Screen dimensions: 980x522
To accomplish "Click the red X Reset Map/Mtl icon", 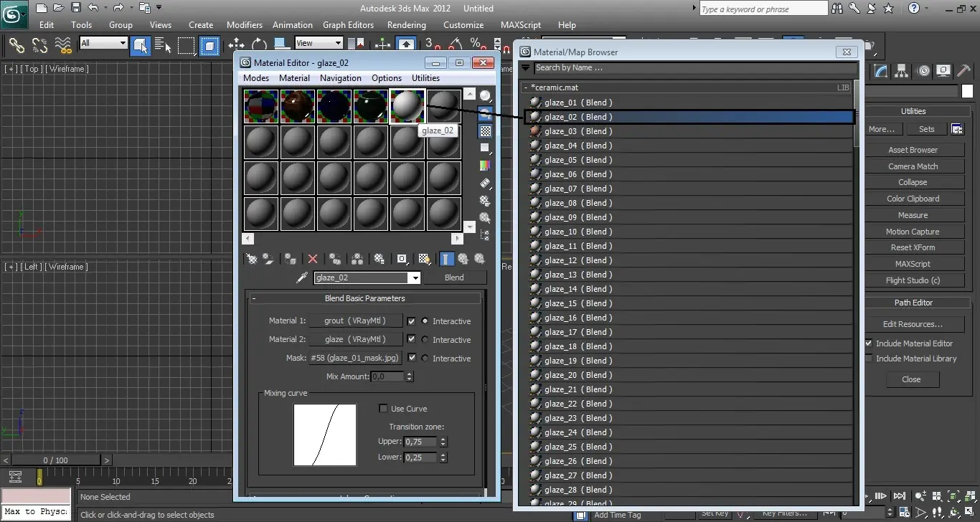I will [x=313, y=259].
